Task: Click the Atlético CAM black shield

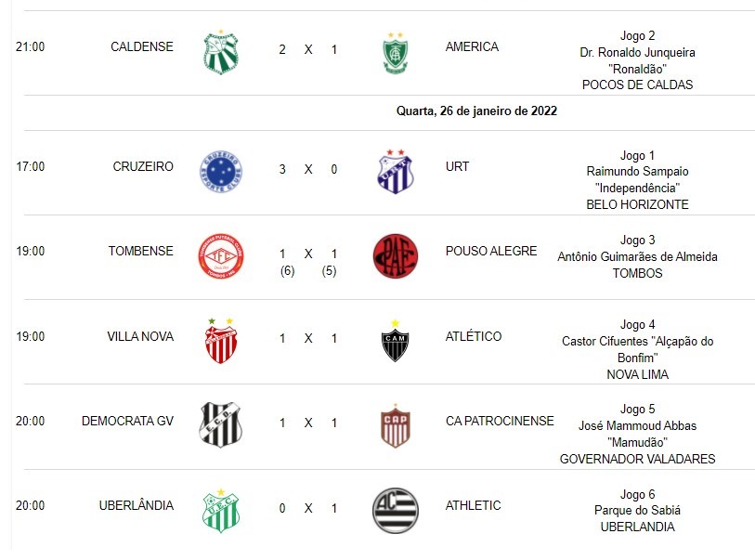Action: [x=396, y=341]
